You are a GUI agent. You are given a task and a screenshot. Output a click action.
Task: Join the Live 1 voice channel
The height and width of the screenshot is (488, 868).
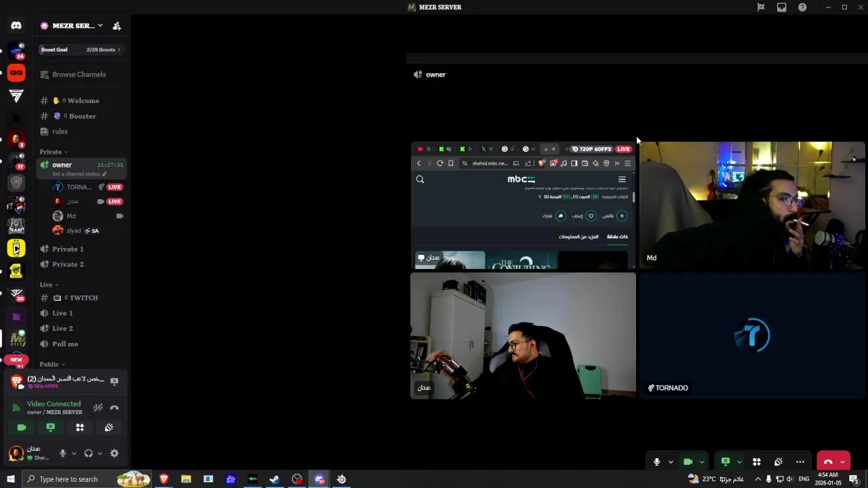coord(81,313)
